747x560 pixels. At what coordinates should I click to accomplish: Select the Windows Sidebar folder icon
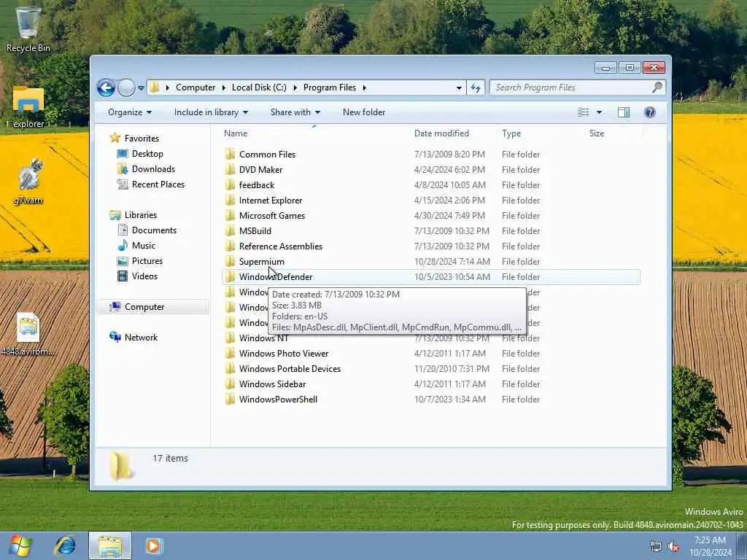click(x=230, y=384)
